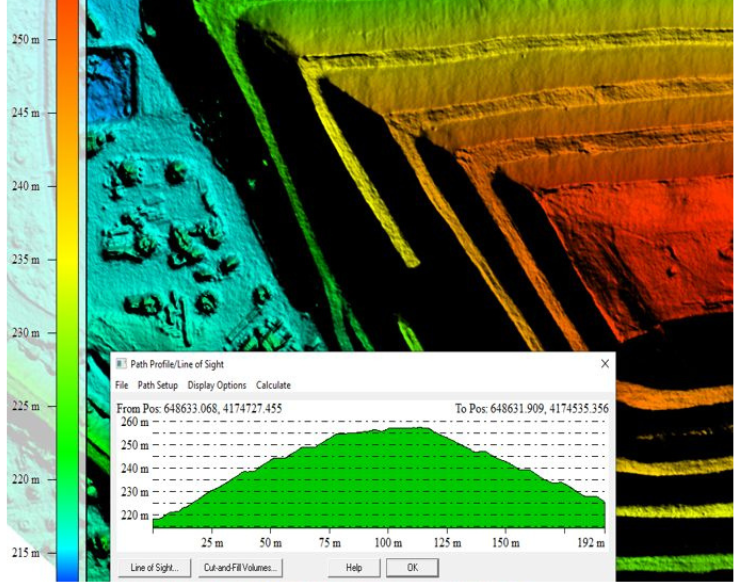Click the Path Profile/Line of Sight title text
Viewport: 734px width, 582px height.
coord(177,364)
